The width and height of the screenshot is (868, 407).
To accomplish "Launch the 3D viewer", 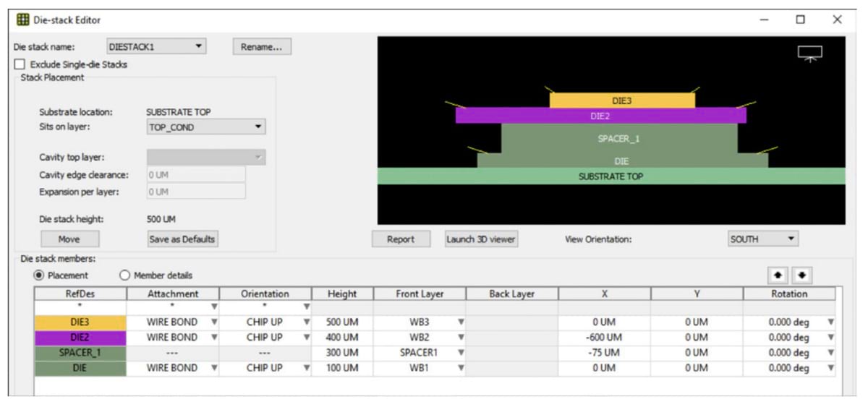I will pos(482,239).
